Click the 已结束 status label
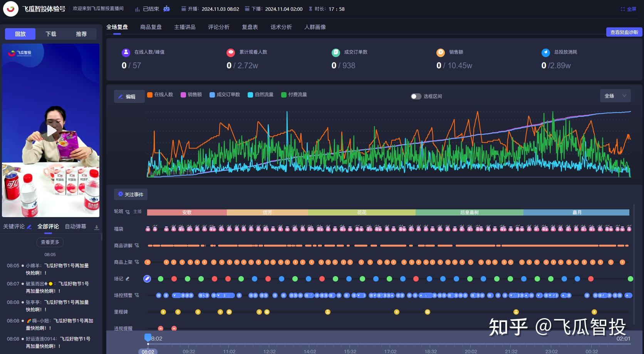 pyautogui.click(x=151, y=9)
